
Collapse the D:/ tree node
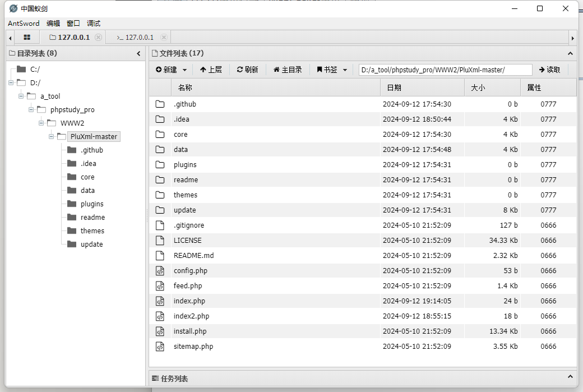(x=11, y=82)
